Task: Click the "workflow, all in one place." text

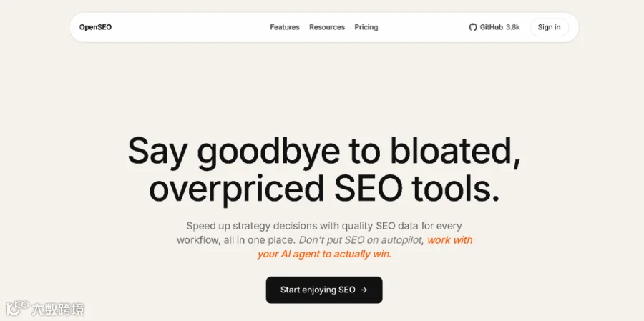Action: click(x=236, y=240)
